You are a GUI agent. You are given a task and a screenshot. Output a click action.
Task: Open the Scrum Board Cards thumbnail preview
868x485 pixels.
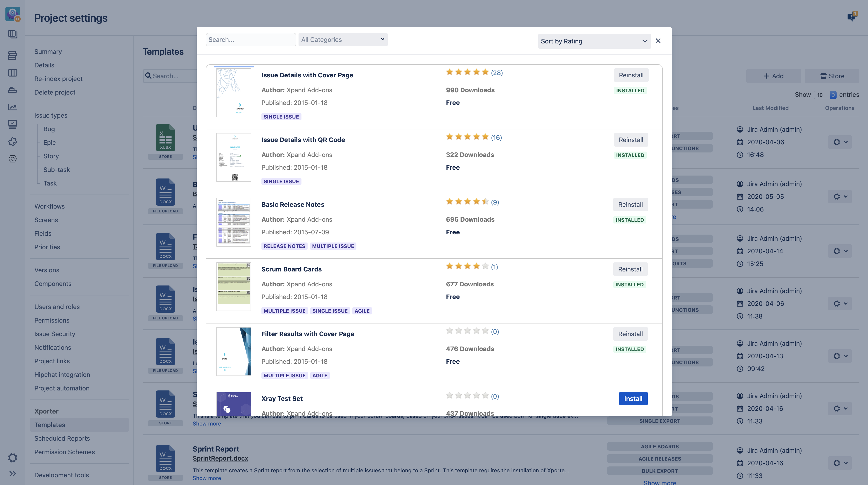point(234,286)
